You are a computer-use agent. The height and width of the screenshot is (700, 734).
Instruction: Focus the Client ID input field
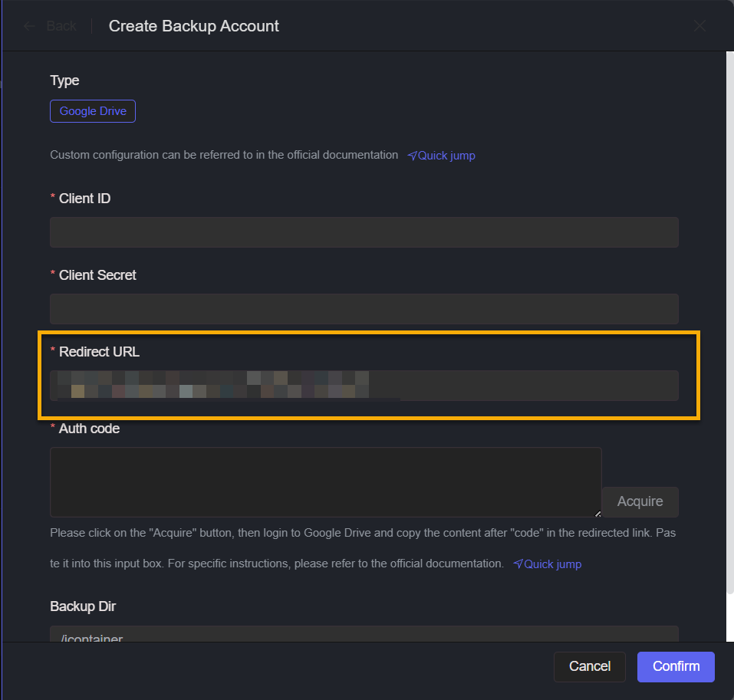tap(364, 232)
